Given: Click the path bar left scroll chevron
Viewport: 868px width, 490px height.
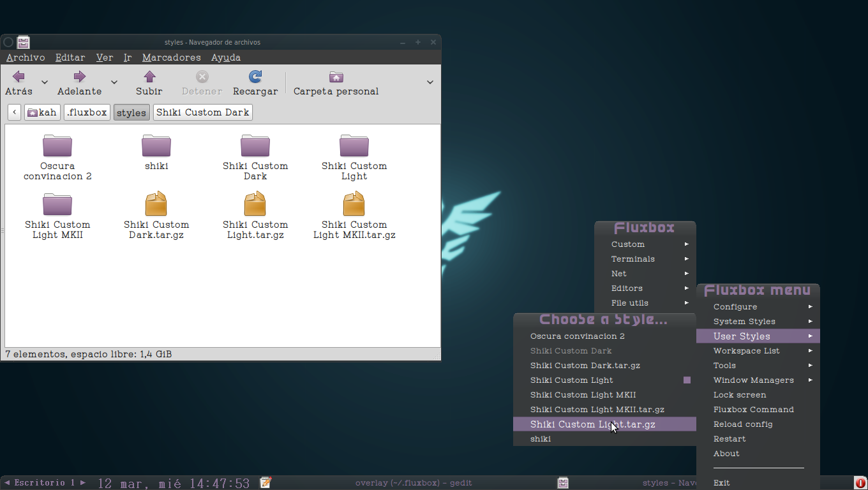Looking at the screenshot, I should coord(15,112).
